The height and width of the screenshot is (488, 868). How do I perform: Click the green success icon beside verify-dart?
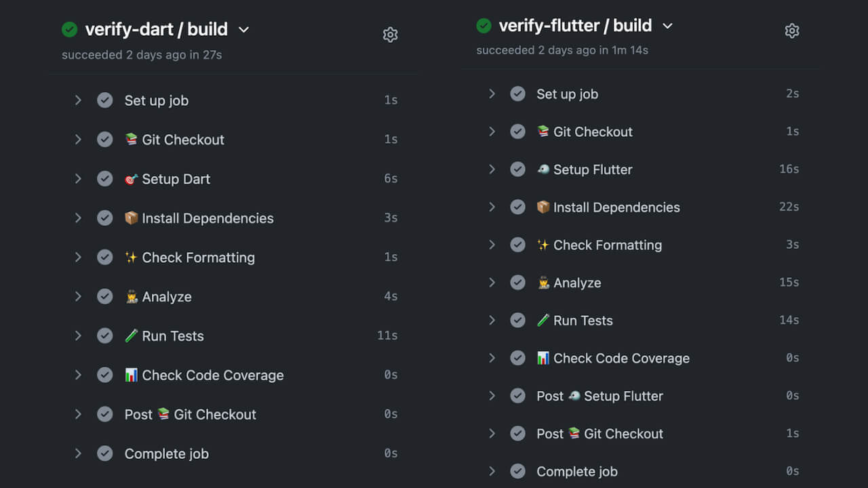(x=69, y=29)
